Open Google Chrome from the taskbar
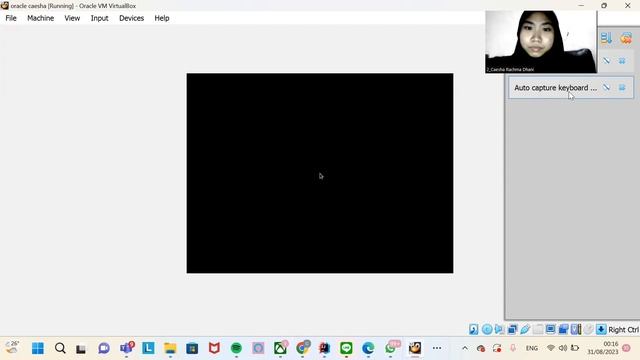Viewport: 640px width, 360px height. tap(302, 348)
